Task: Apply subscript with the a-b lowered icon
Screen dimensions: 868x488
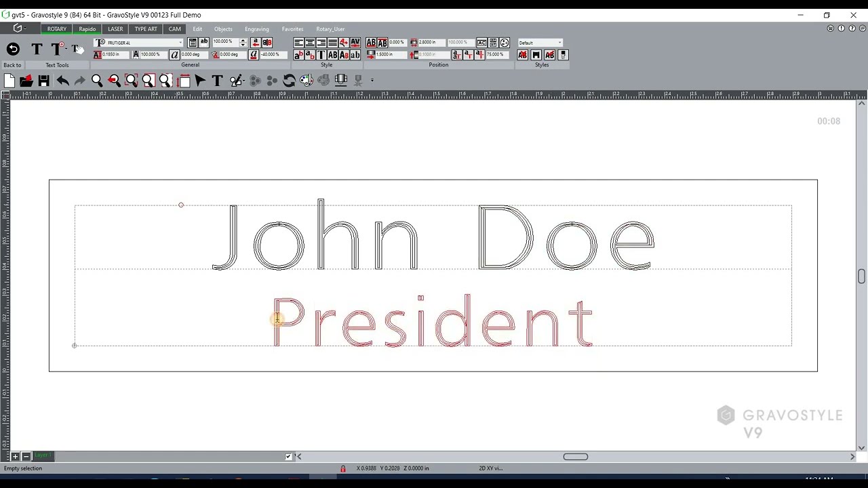Action: pos(310,55)
